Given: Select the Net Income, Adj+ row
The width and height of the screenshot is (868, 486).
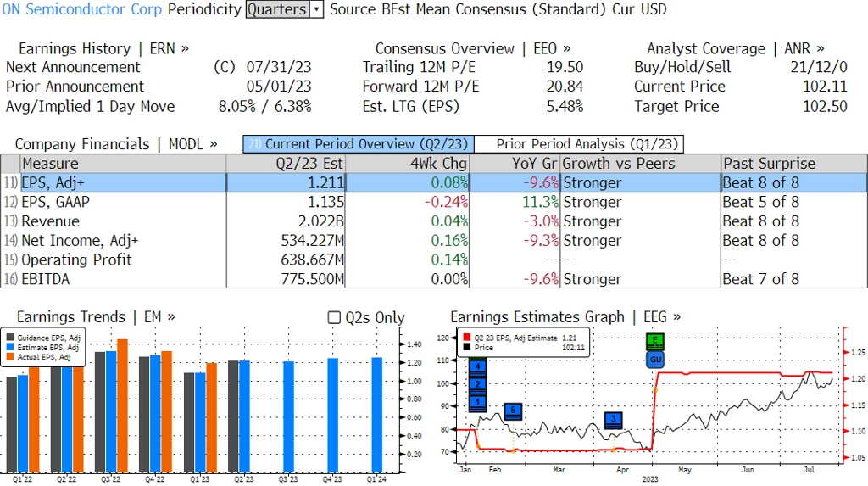Looking at the screenshot, I should pyautogui.click(x=434, y=241).
